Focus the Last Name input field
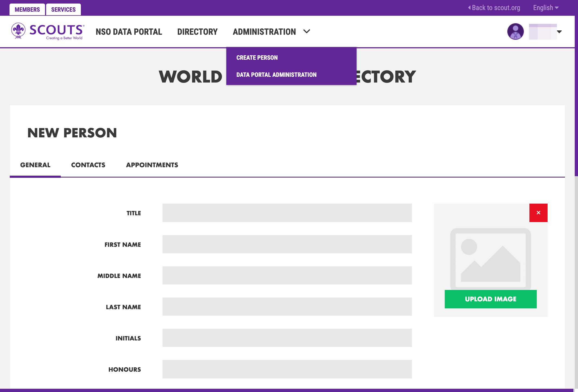Image resolution: width=578 pixels, height=392 pixels. (287, 307)
